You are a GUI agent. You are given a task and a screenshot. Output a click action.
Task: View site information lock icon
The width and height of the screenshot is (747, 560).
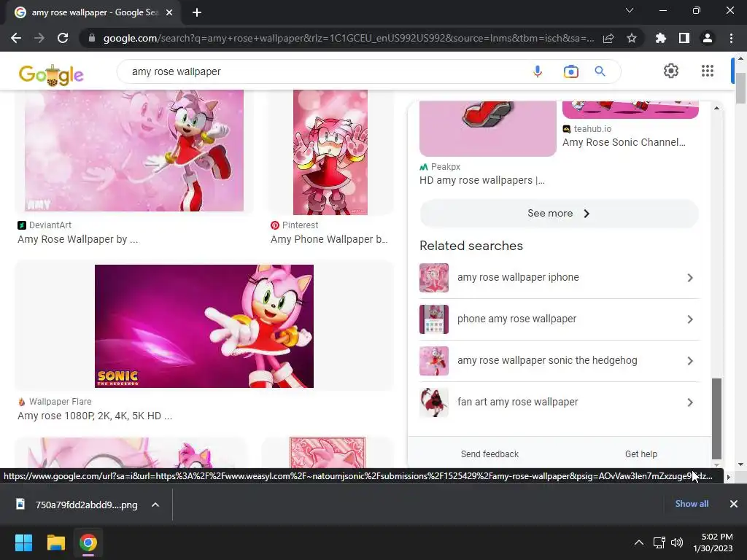pos(91,38)
